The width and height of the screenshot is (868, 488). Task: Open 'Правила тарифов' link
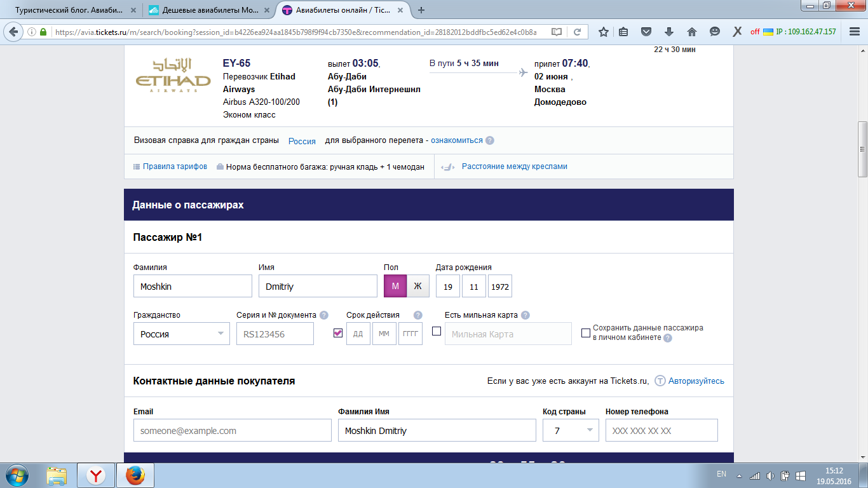(x=175, y=166)
